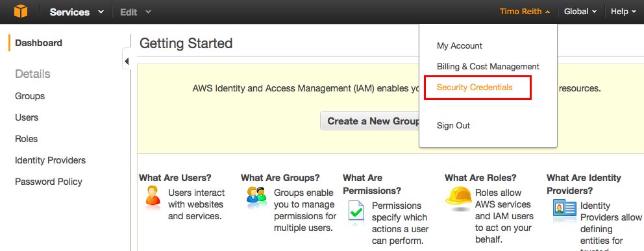Open Password Policy in sidebar
The image size is (644, 251).
point(49,182)
